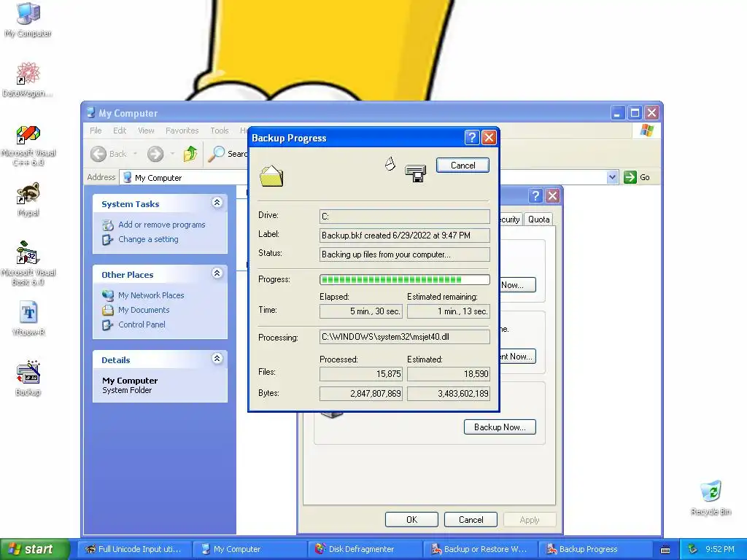The image size is (747, 560).
Task: Click the Back arrow in My Computer toolbar
Action: pyautogui.click(x=98, y=154)
